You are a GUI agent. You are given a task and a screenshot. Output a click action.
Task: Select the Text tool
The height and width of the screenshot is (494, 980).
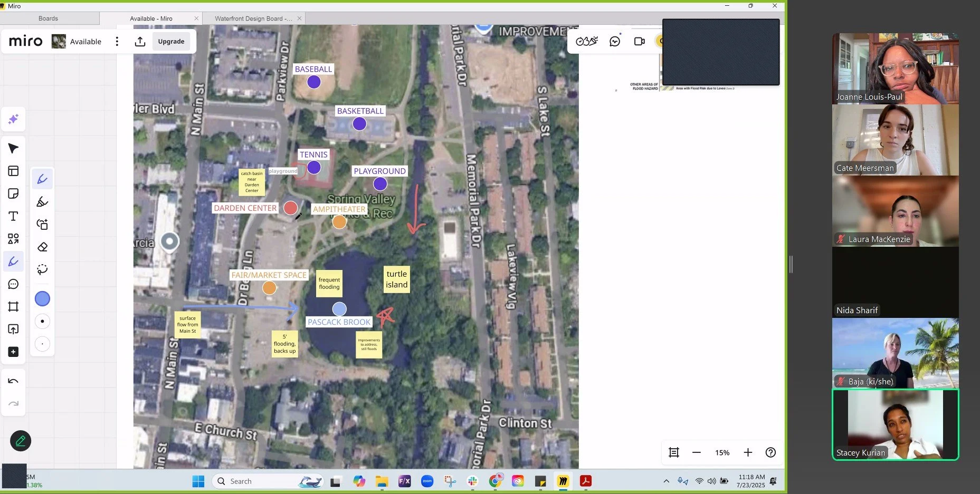pos(13,216)
